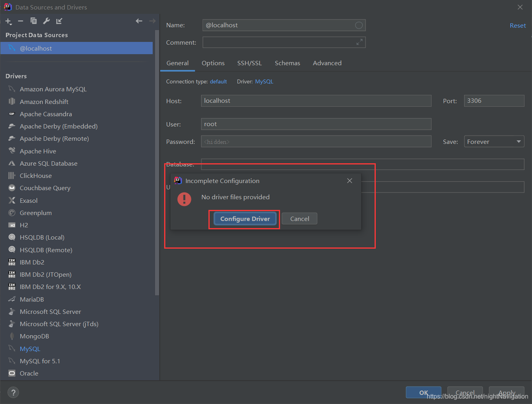Click the Configure Driver button
The height and width of the screenshot is (404, 532).
pyautogui.click(x=245, y=219)
